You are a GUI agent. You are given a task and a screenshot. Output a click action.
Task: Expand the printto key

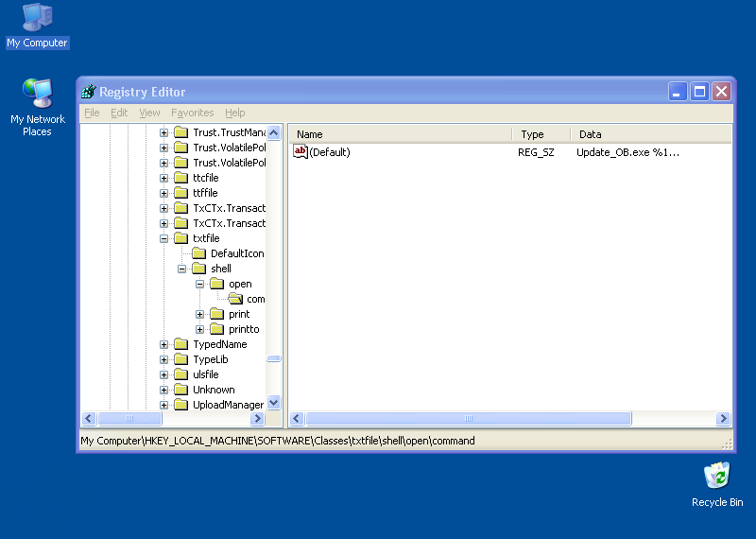(199, 330)
